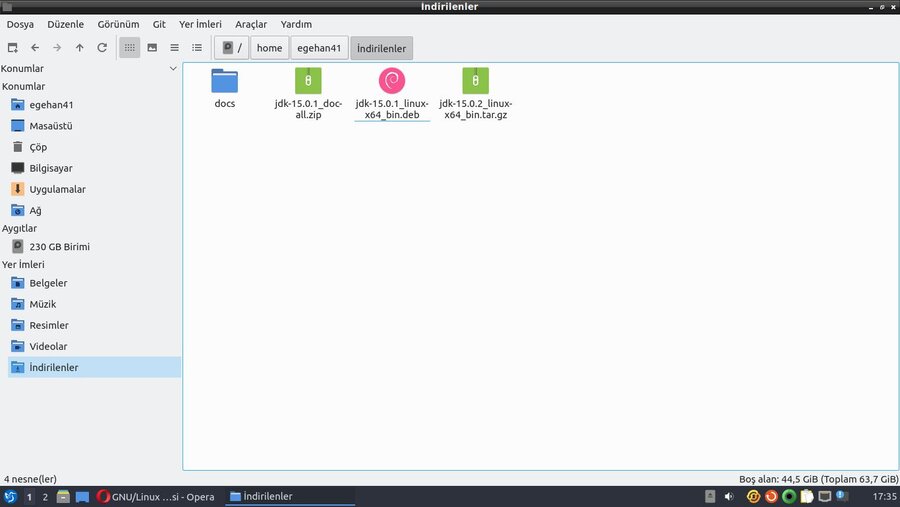Click the 17:35 clock
The image size is (900, 507).
click(x=884, y=497)
